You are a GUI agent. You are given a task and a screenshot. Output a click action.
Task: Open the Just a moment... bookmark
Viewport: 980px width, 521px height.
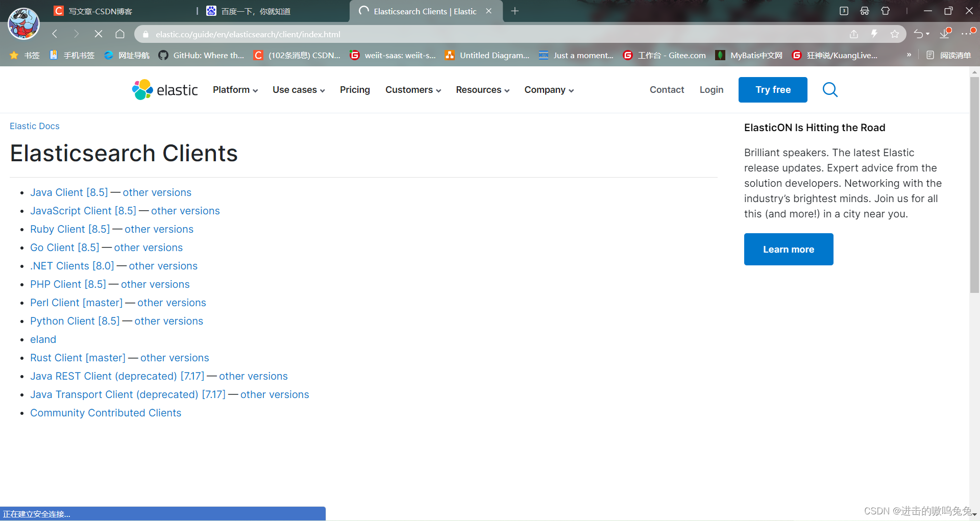pyautogui.click(x=576, y=55)
